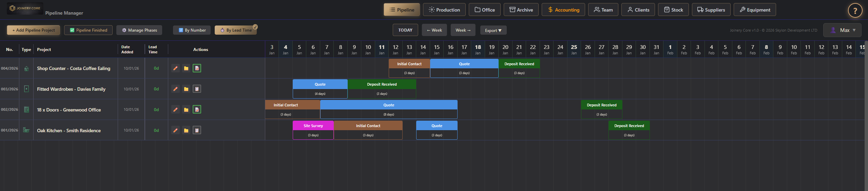Edit the Fitted Wardrobes project with pencil icon
868x191 pixels.
click(175, 89)
